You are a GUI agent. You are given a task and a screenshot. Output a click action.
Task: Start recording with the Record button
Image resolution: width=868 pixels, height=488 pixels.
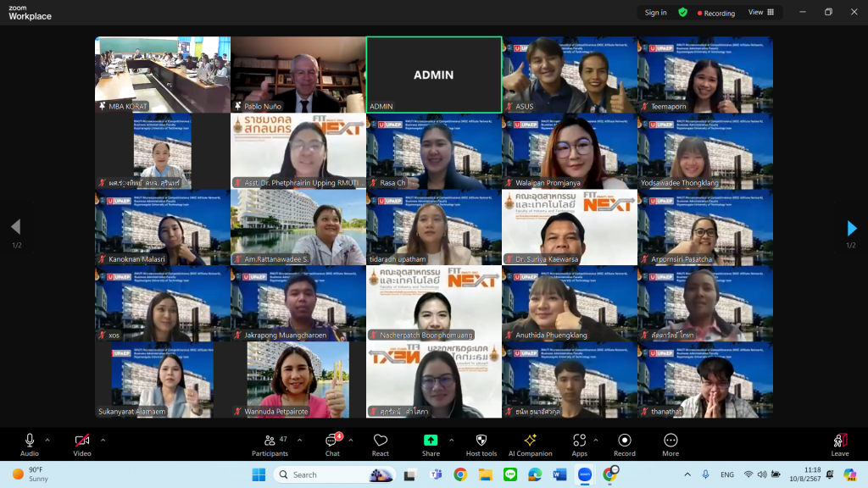tap(625, 441)
